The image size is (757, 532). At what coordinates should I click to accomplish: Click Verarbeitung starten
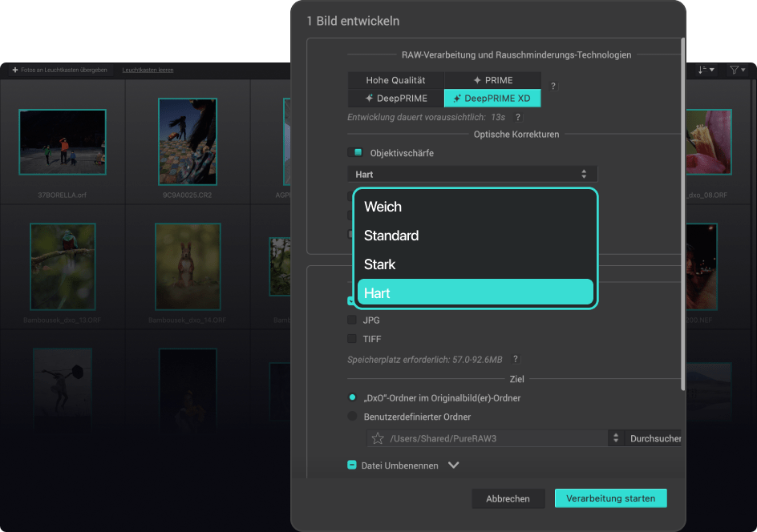coord(611,498)
